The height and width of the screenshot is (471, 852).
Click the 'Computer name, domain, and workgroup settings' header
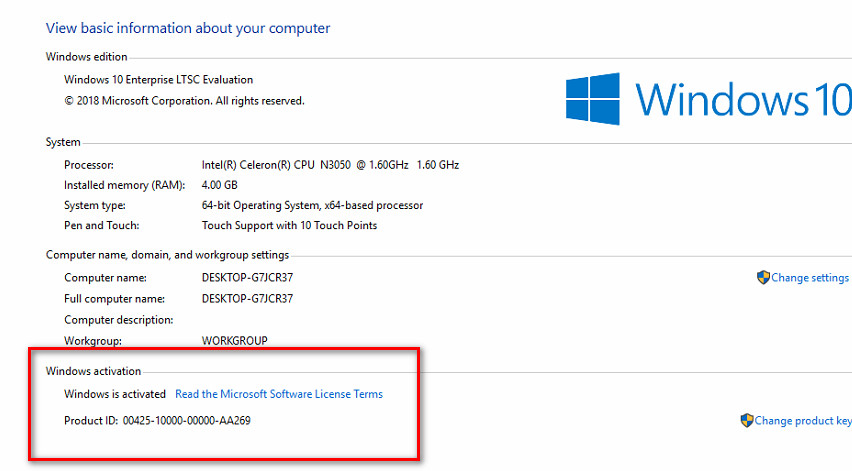(167, 255)
